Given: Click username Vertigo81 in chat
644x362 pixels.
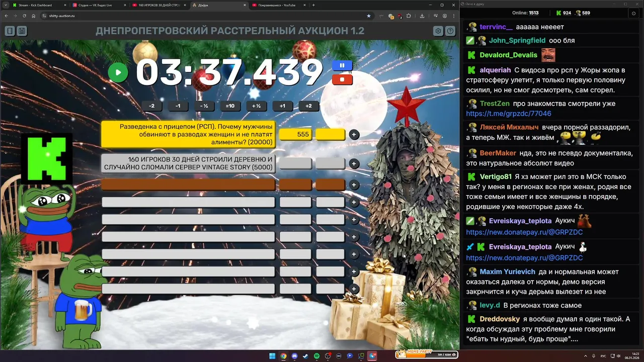Looking at the screenshot, I should point(496,176).
